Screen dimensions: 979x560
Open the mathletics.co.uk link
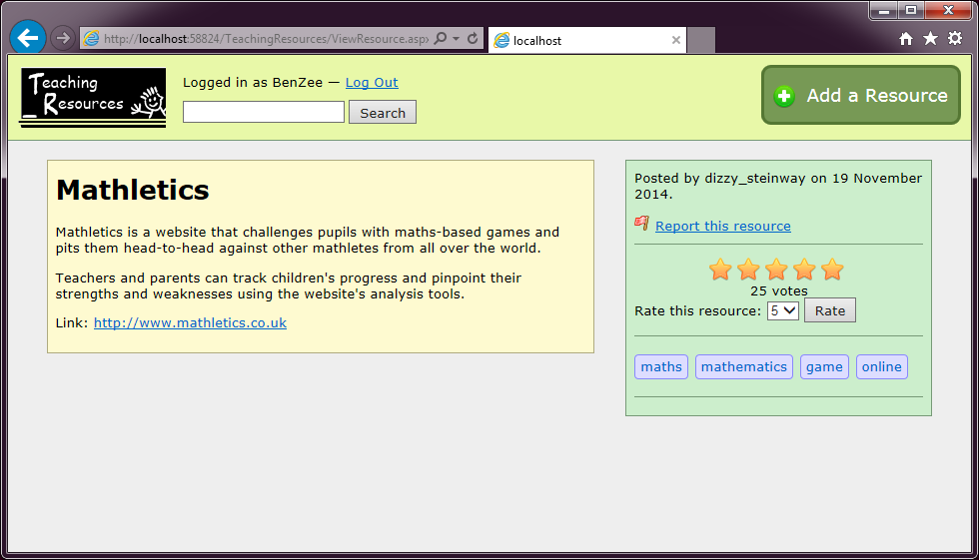[x=190, y=322]
